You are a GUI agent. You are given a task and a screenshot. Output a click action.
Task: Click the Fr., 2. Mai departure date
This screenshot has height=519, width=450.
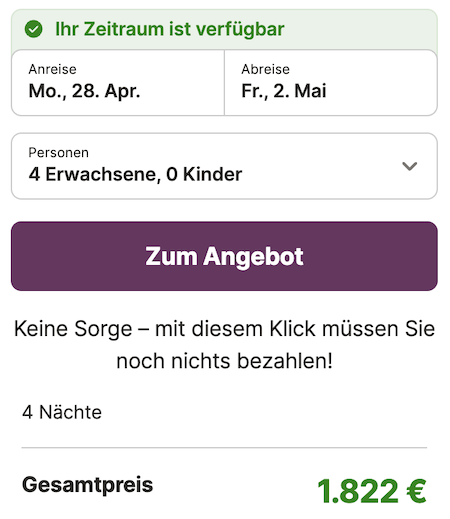pos(284,91)
